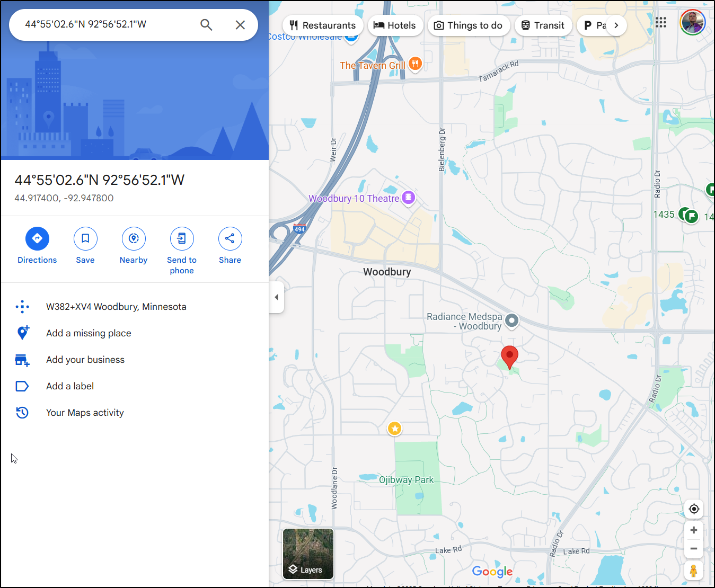
Task: Open Radiance Medspa - Woodbury marker
Action: pyautogui.click(x=511, y=320)
